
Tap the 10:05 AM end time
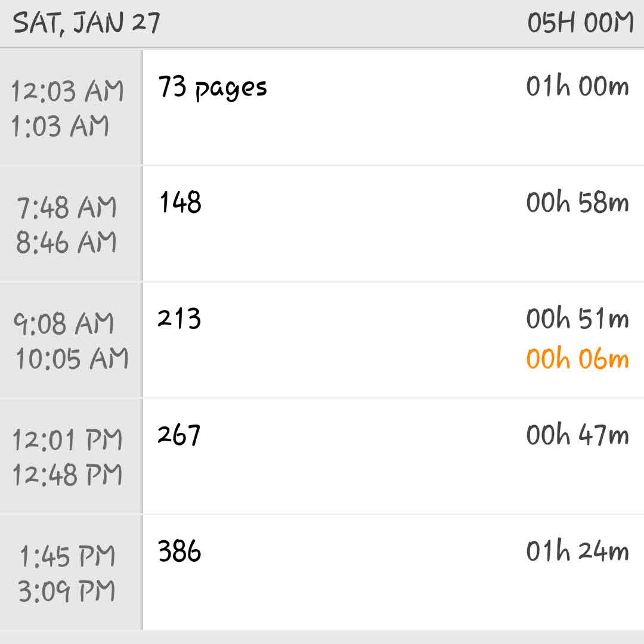tap(72, 359)
